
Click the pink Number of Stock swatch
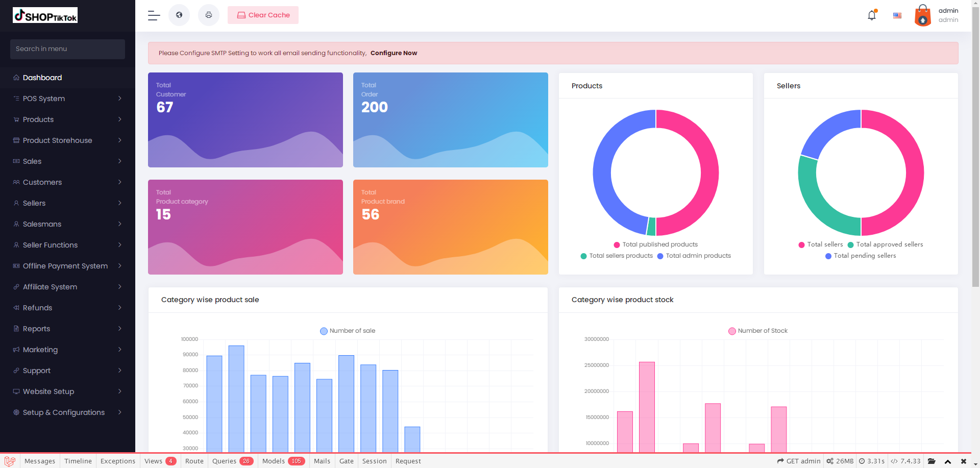point(732,331)
